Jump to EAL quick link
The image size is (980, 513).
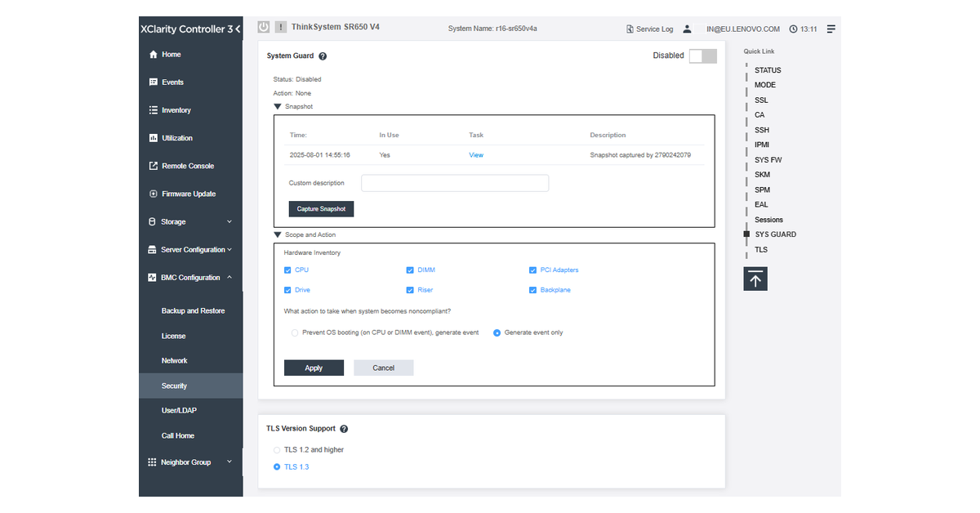[x=761, y=205]
